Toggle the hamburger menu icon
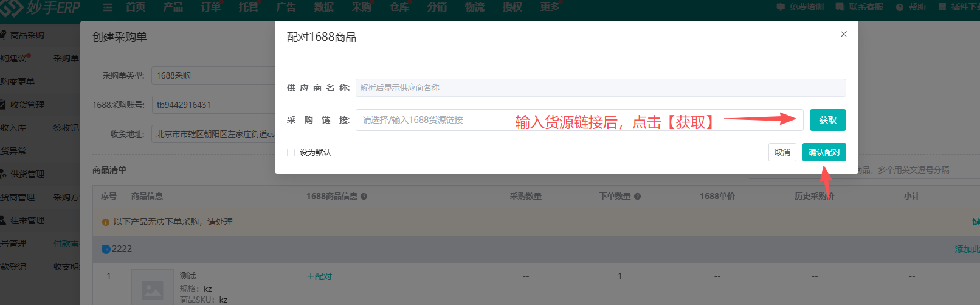The height and width of the screenshot is (305, 980). tap(108, 7)
